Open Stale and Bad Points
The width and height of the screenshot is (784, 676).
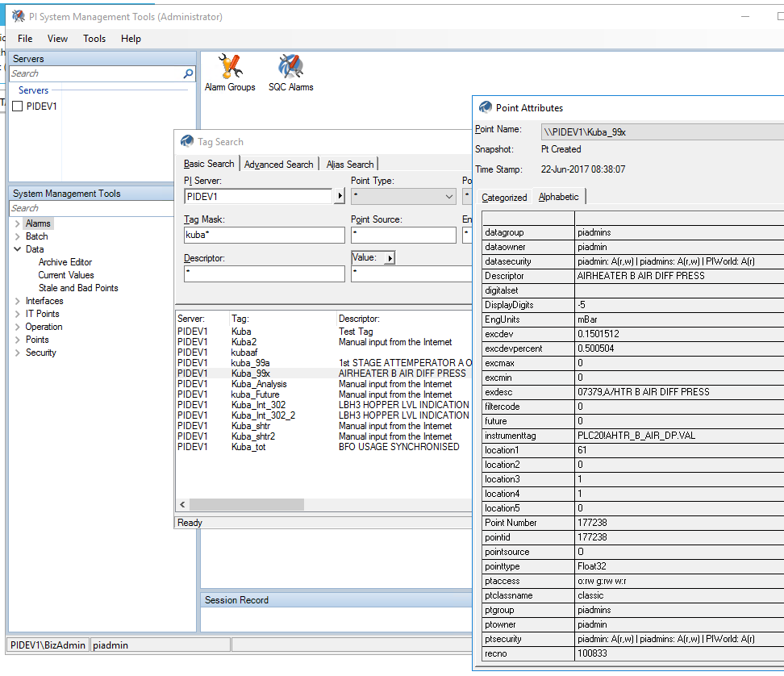pos(78,288)
